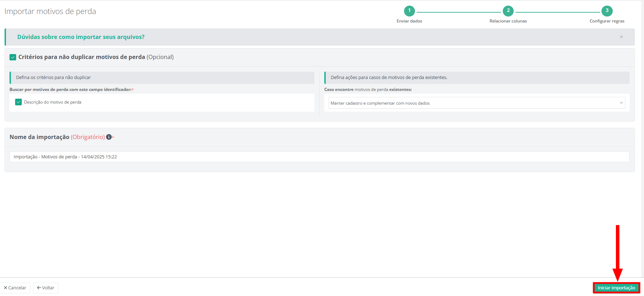Click the Descrição do motivo de perda label text

point(53,102)
